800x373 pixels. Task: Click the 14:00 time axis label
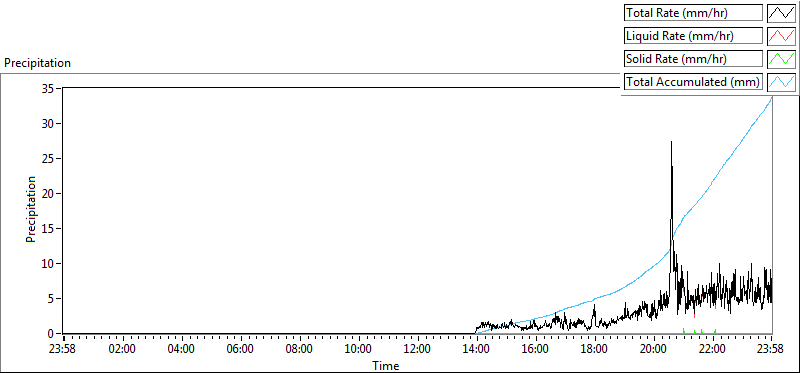pyautogui.click(x=476, y=350)
